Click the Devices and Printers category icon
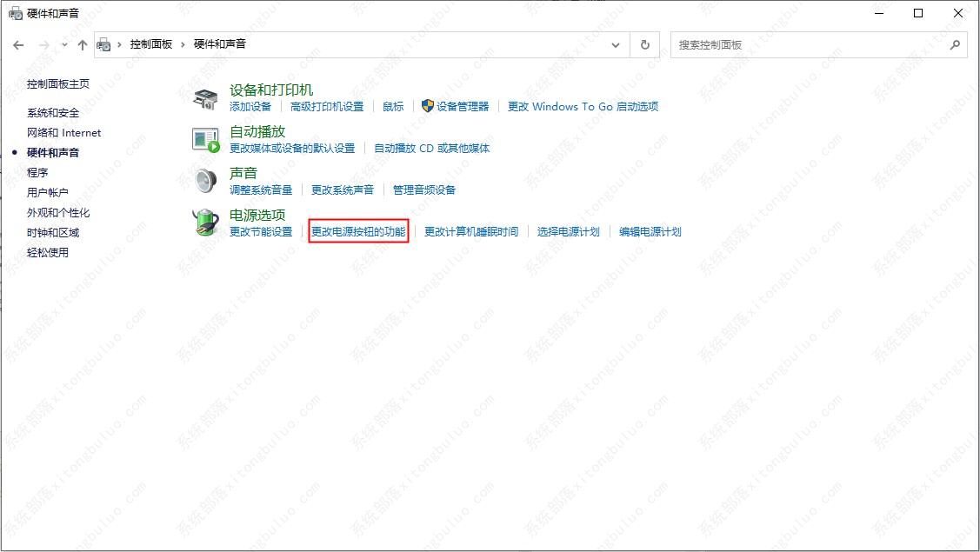 coord(206,98)
